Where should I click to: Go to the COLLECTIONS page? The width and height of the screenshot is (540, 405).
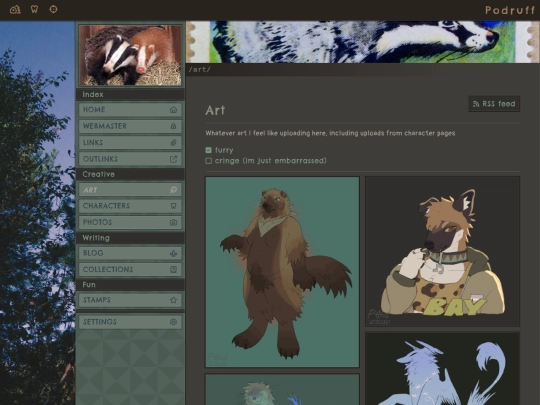[x=130, y=269]
